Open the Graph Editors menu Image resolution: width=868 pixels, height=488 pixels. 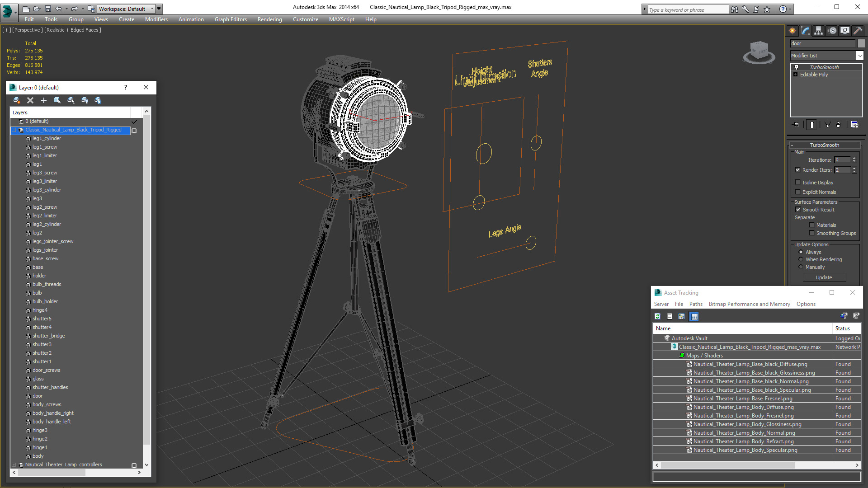coord(231,19)
